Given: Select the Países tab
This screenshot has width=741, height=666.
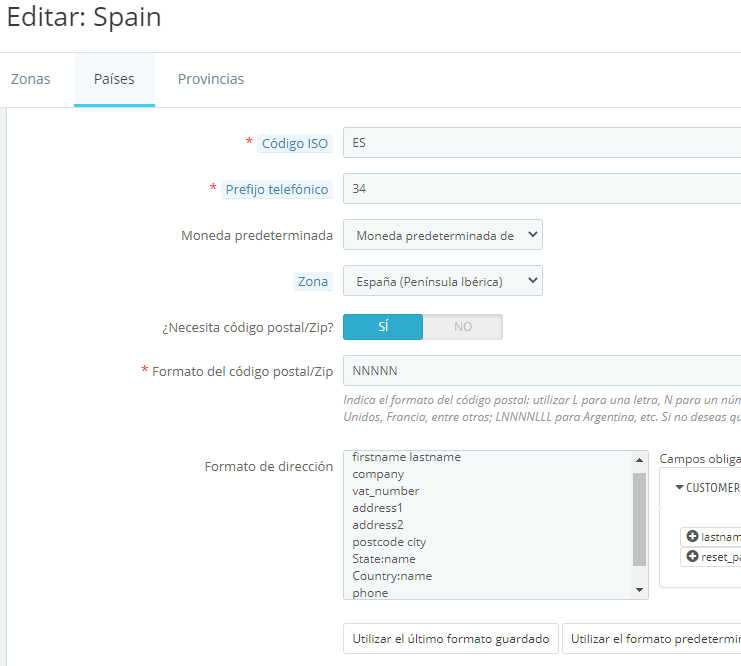Looking at the screenshot, I should (114, 79).
